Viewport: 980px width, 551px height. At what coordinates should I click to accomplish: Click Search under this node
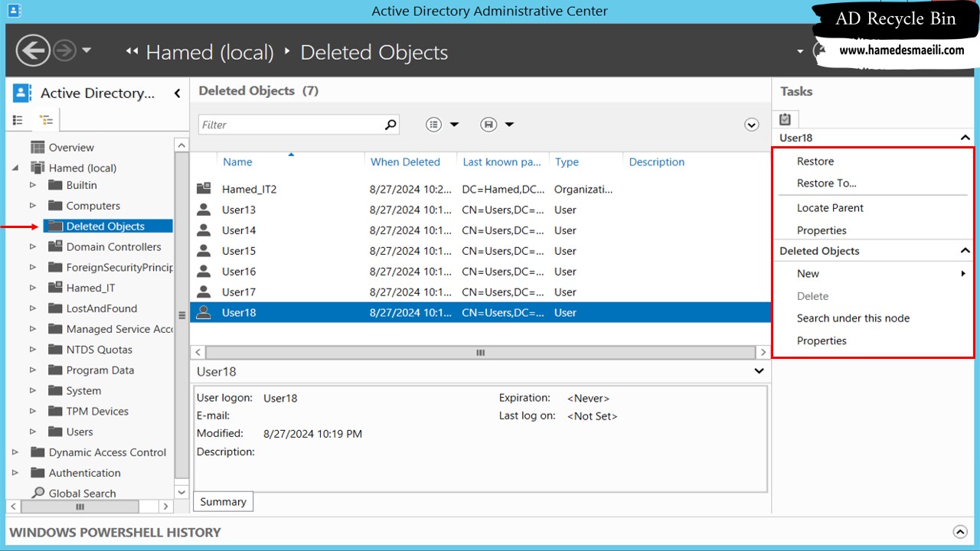pyautogui.click(x=853, y=318)
